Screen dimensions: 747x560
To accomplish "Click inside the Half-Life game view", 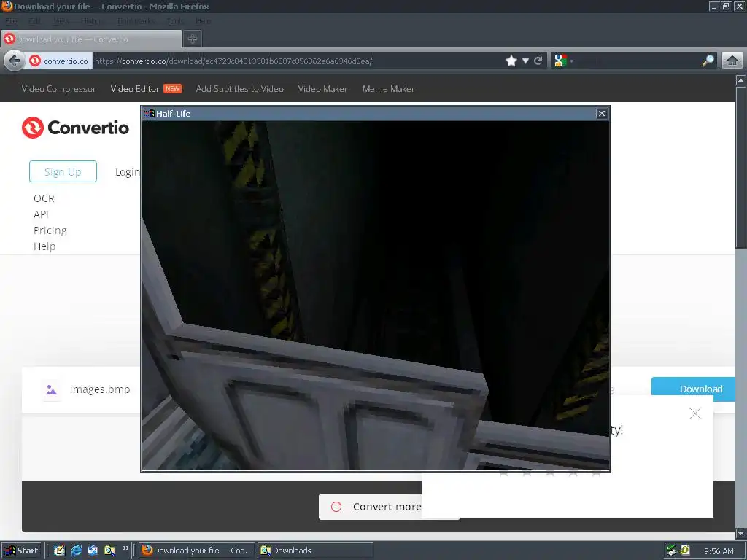I will coord(376,295).
